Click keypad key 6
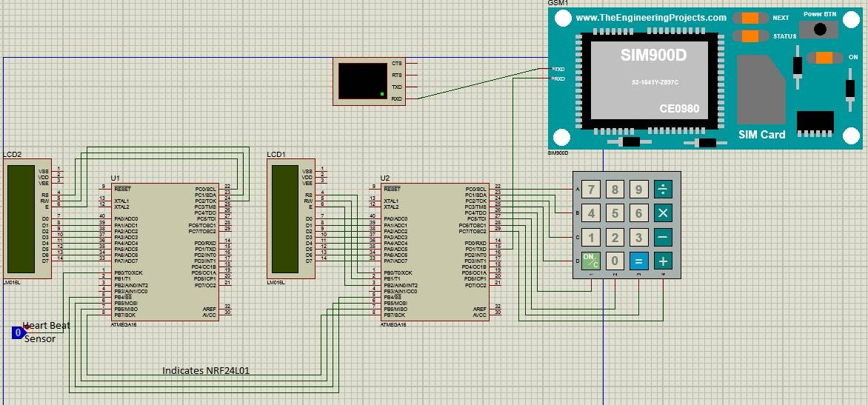868x405 pixels. [x=639, y=213]
